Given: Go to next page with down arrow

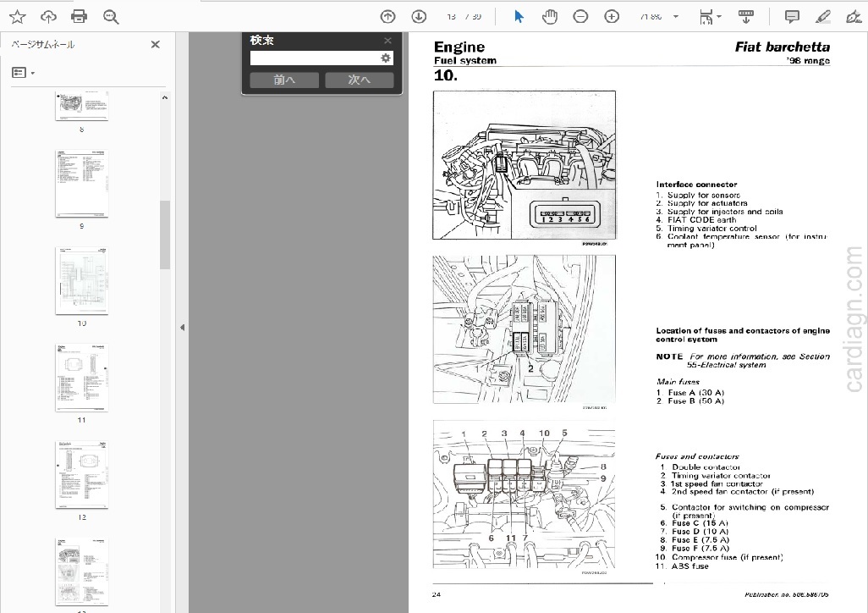Looking at the screenshot, I should [419, 17].
